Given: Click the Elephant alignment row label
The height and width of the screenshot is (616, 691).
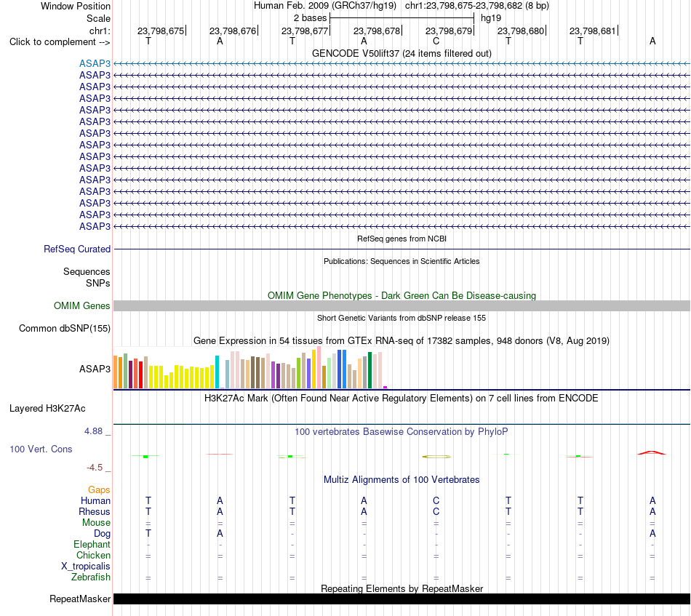Looking at the screenshot, I should 92,545.
